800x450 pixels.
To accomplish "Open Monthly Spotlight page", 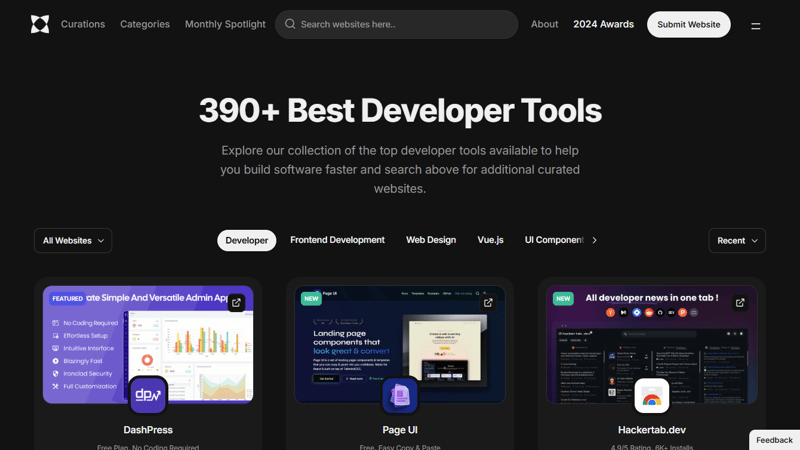I will [x=225, y=24].
